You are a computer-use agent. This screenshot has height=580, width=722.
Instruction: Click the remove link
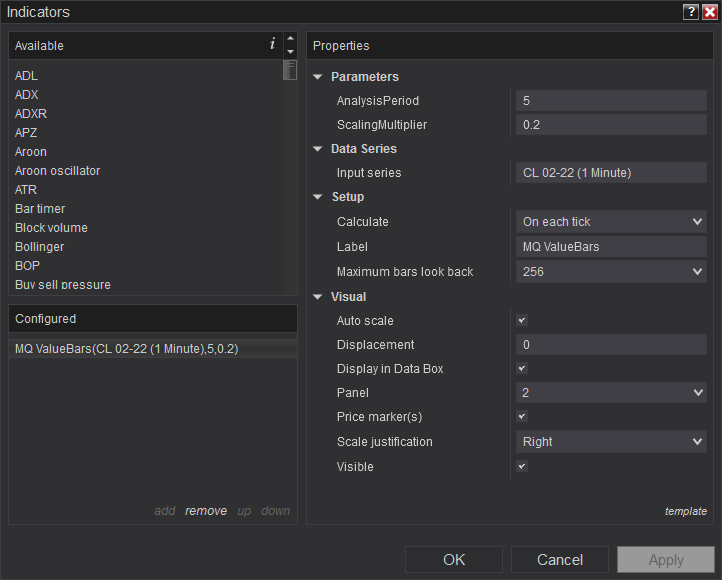tap(206, 511)
